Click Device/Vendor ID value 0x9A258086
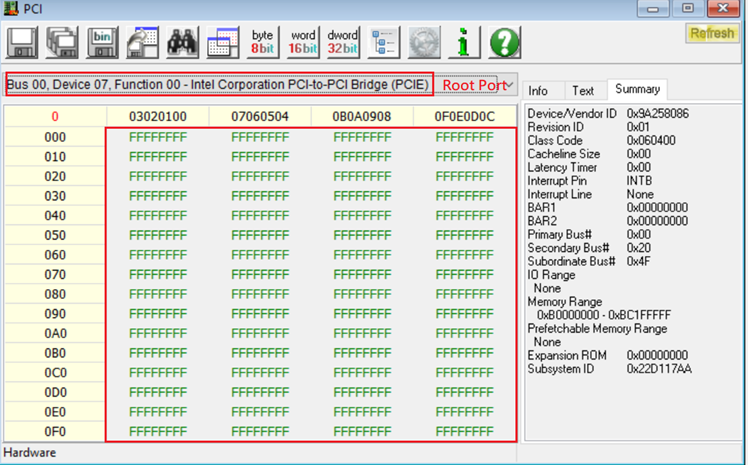748x465 pixels. coord(657,114)
